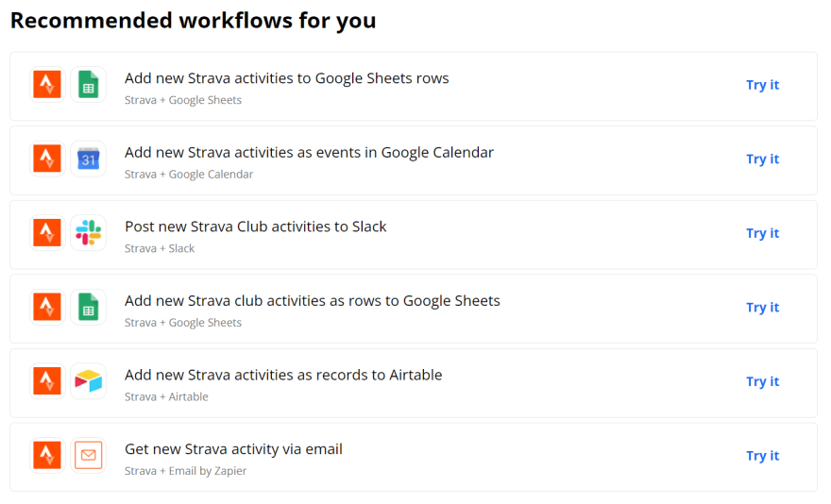This screenshot has height=504, width=831.
Task: Open 'Get new Strava activity via email'
Action: [234, 449]
